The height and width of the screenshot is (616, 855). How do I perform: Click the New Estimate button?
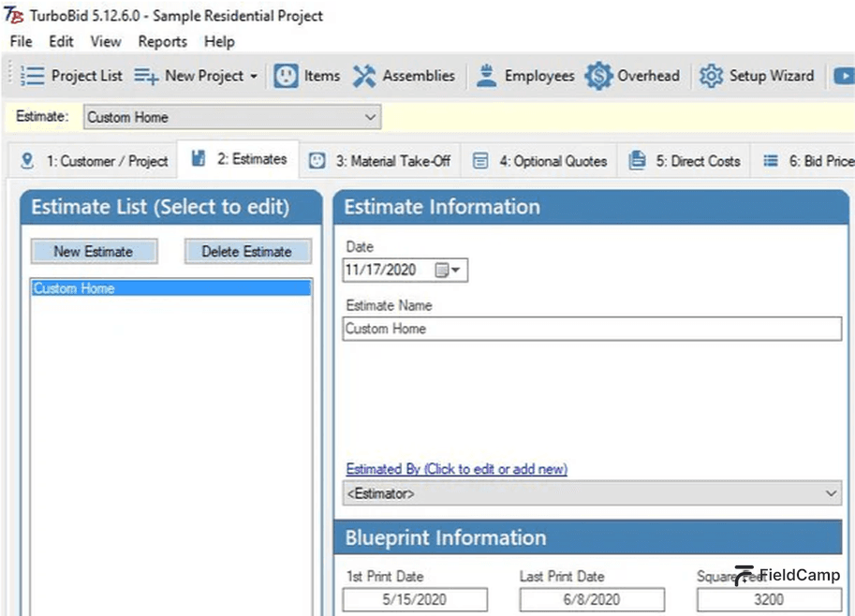[x=94, y=251]
